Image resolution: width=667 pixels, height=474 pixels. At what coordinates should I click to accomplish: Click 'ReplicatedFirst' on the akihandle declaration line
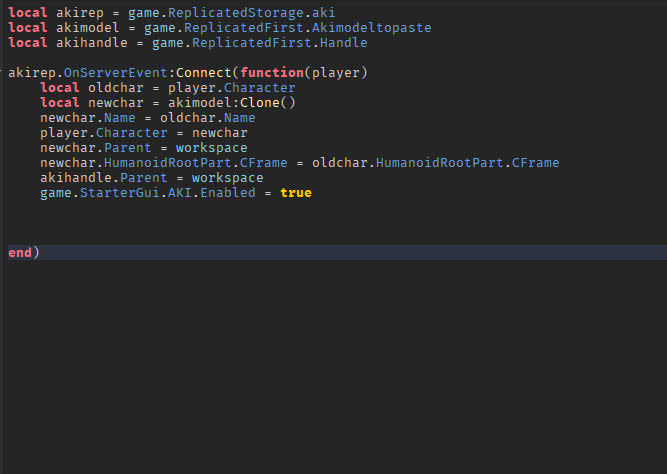pyautogui.click(x=251, y=43)
